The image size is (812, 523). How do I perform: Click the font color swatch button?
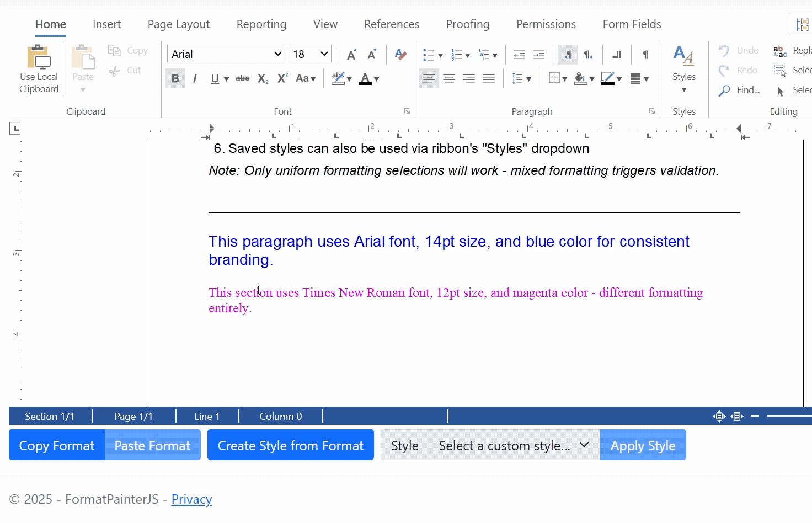click(x=365, y=79)
